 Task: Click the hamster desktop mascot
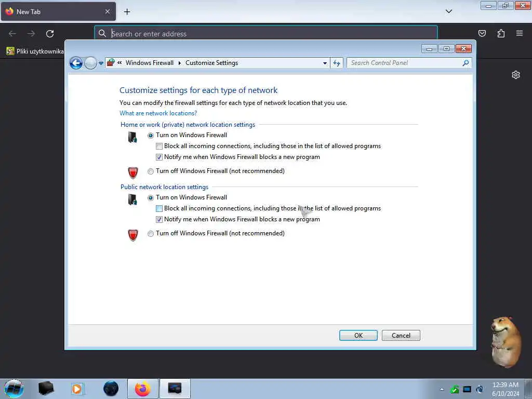click(506, 341)
